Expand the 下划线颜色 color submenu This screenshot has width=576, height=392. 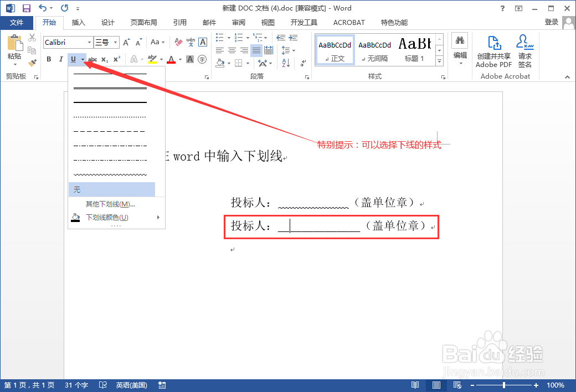(x=106, y=217)
